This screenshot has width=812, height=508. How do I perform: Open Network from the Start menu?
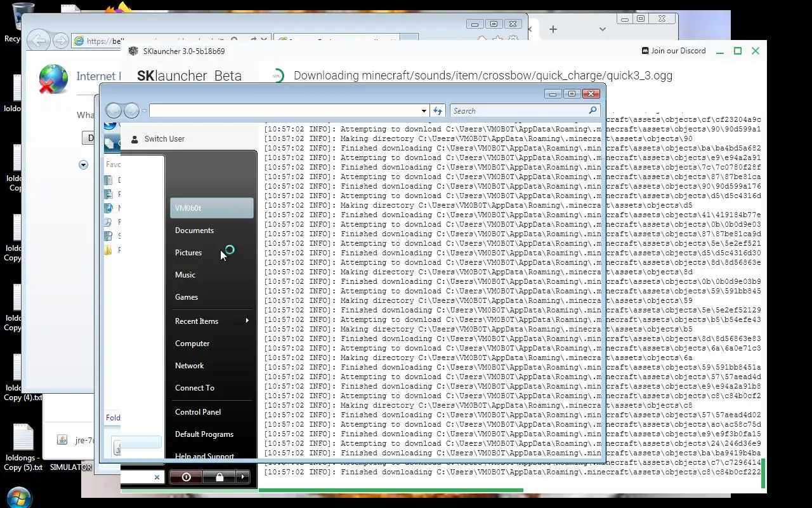tap(189, 366)
